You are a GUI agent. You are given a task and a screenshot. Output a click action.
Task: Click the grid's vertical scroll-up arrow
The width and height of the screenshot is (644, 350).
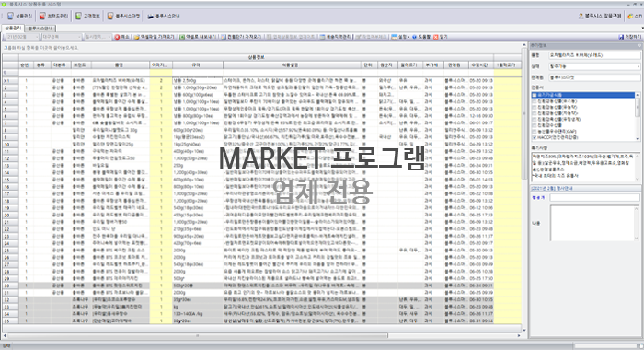524,44
